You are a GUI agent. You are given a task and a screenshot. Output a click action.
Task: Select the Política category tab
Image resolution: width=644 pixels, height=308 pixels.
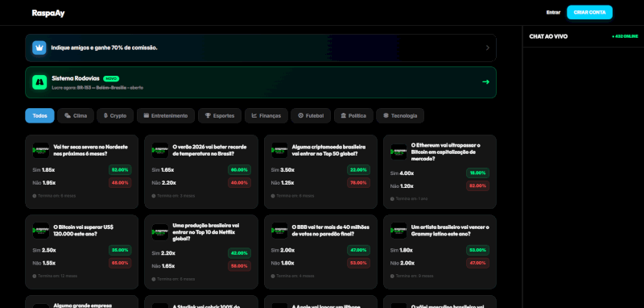point(353,115)
